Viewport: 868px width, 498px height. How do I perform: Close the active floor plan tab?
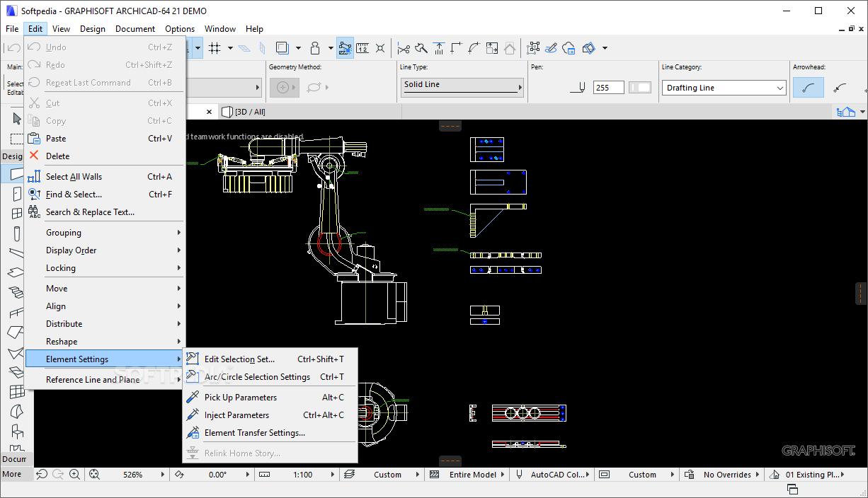[210, 112]
